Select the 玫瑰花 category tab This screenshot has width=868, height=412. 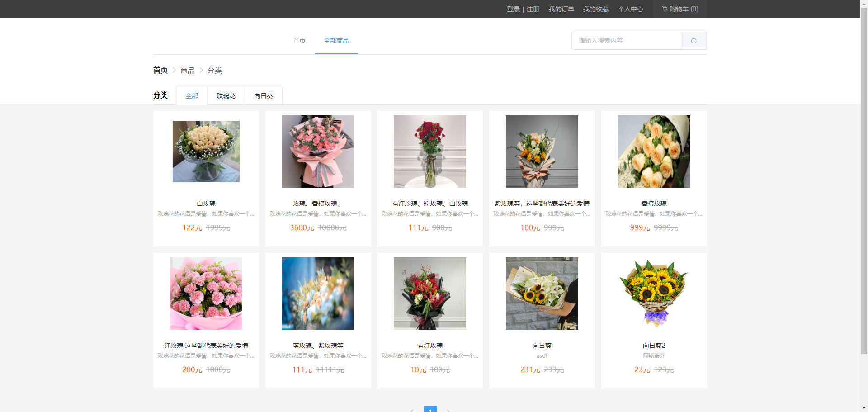point(226,95)
